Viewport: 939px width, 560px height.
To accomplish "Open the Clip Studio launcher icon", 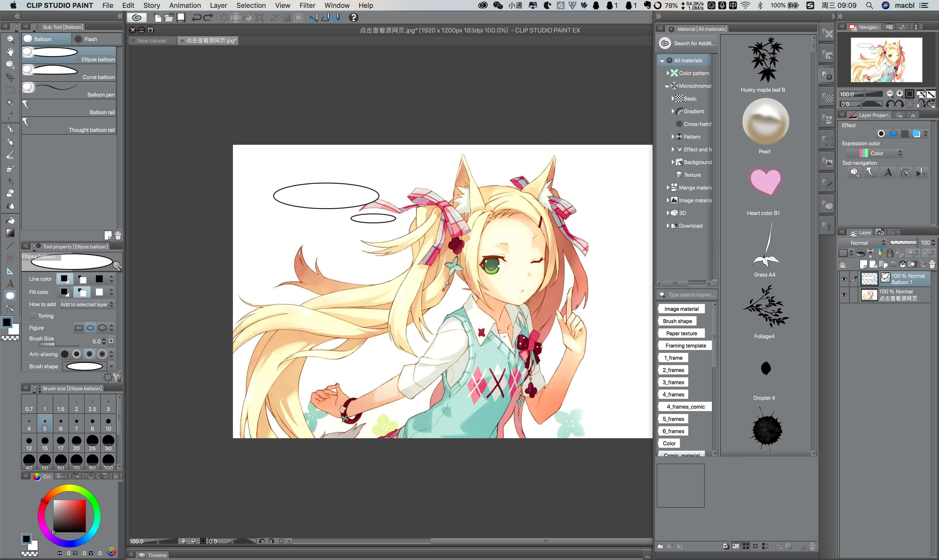I will (137, 17).
